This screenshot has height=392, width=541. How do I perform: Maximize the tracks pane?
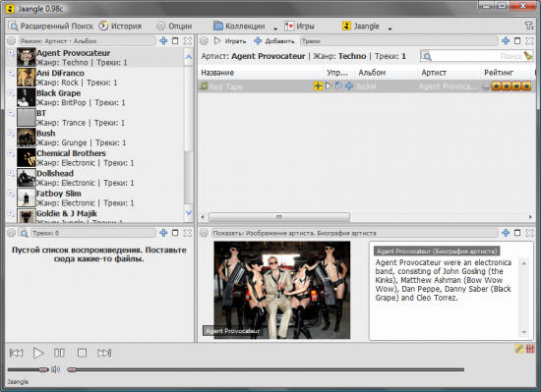click(517, 41)
